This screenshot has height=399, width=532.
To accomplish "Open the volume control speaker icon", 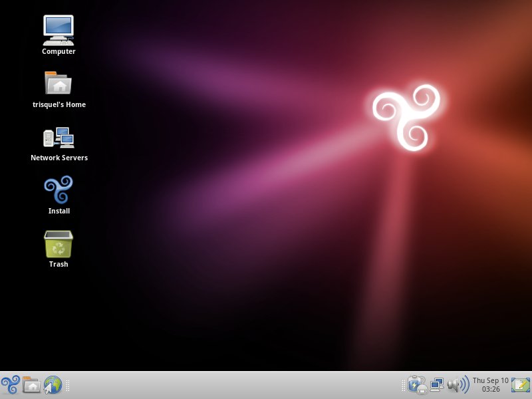I will point(458,384).
